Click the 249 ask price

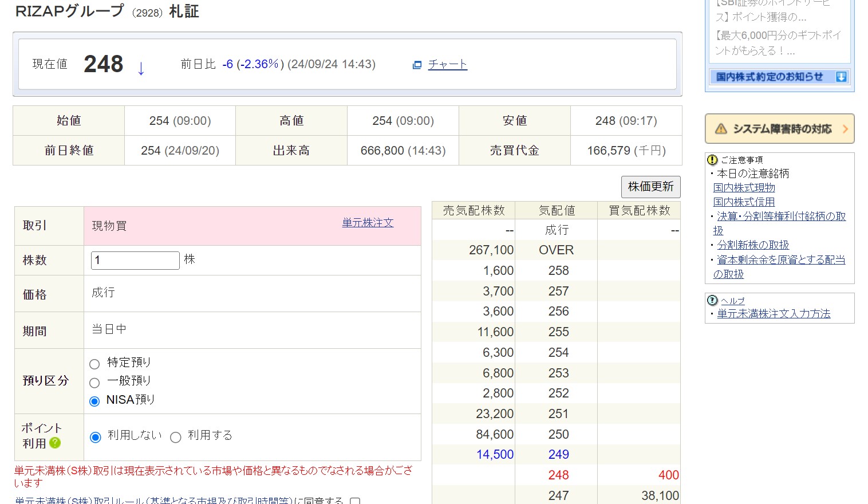558,455
